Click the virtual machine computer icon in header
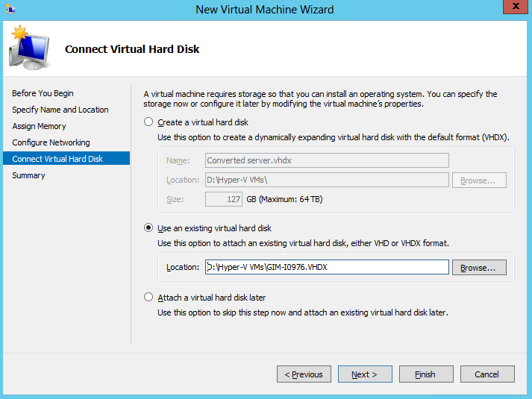532x399 pixels. point(30,48)
